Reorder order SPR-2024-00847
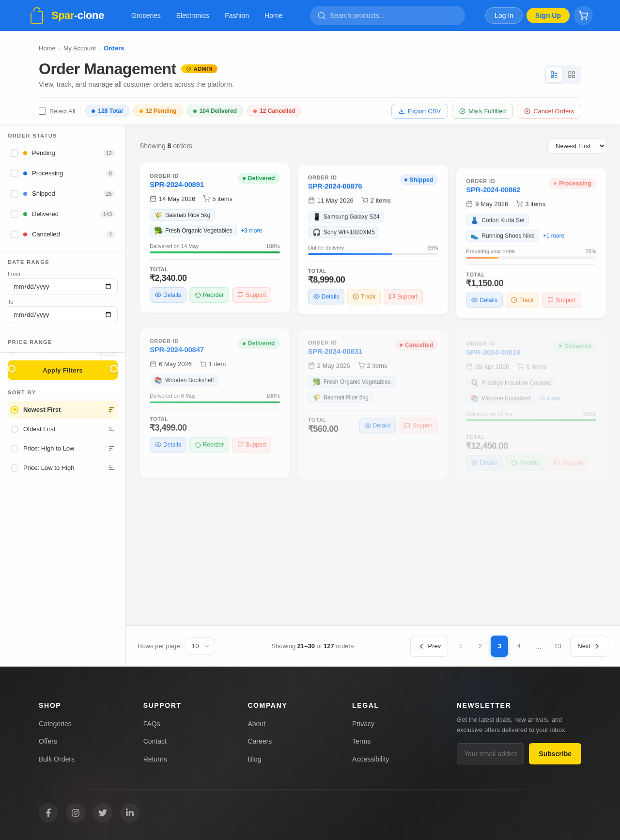 pos(209,445)
